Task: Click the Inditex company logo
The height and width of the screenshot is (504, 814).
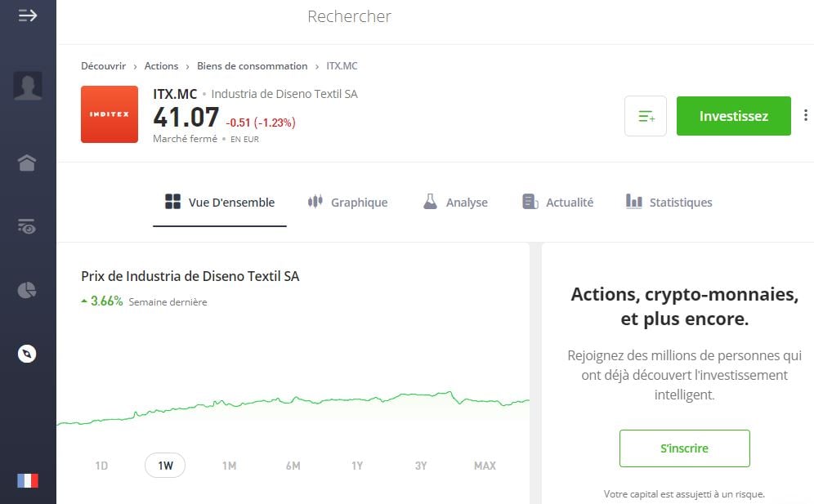Action: (x=109, y=114)
